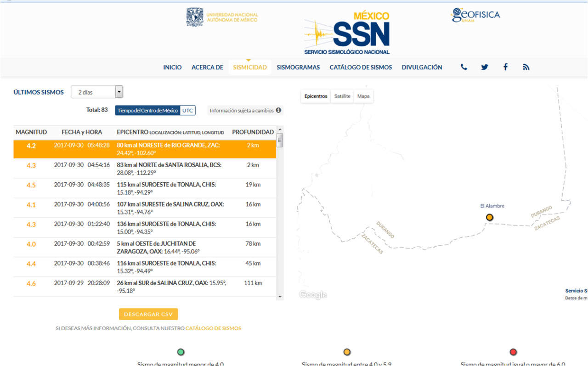The image size is (588, 366).
Task: Open the Sismogramas menu
Action: pos(298,67)
